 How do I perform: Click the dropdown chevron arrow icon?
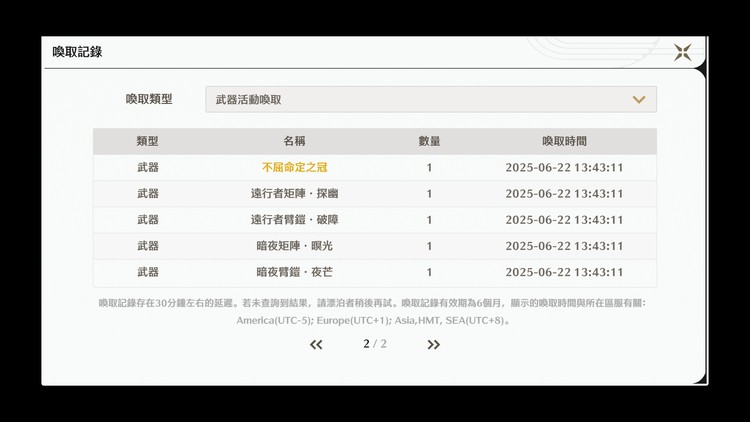coord(639,100)
